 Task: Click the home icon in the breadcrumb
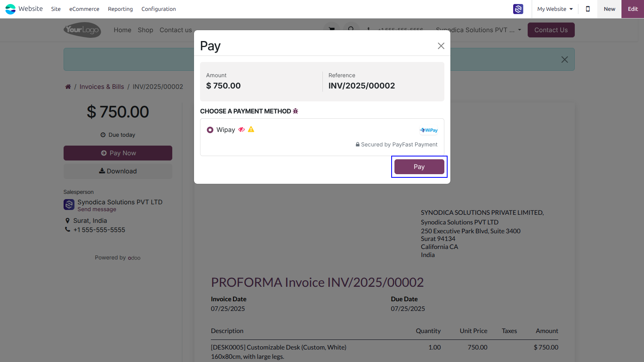(x=68, y=86)
